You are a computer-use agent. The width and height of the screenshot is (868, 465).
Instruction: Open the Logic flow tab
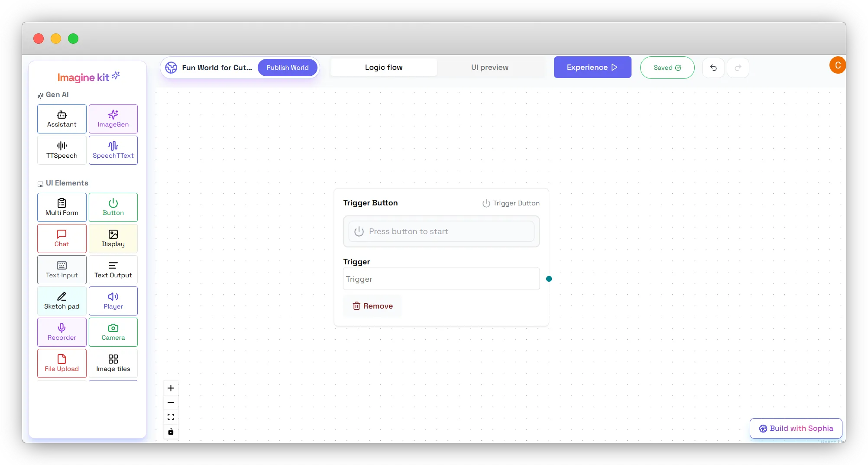383,67
